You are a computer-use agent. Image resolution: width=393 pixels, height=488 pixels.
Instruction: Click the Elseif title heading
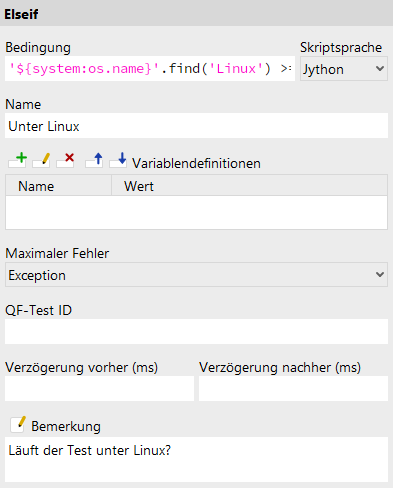21,14
